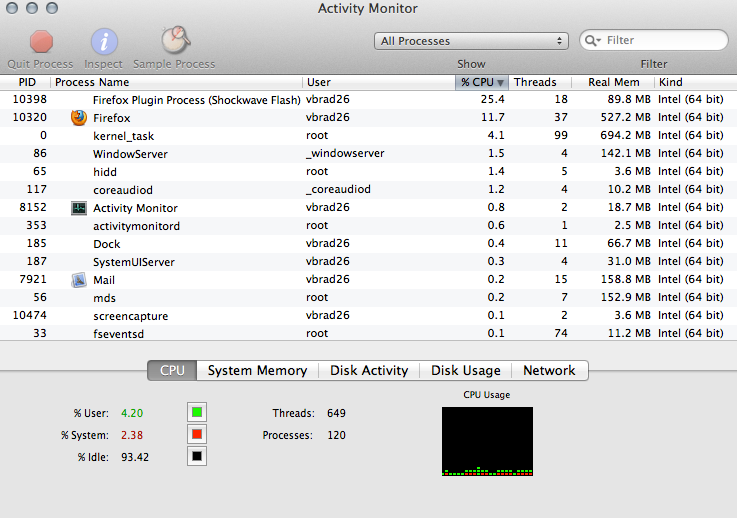The height and width of the screenshot is (518, 737).
Task: Open the Disk Activity tab
Action: click(369, 370)
